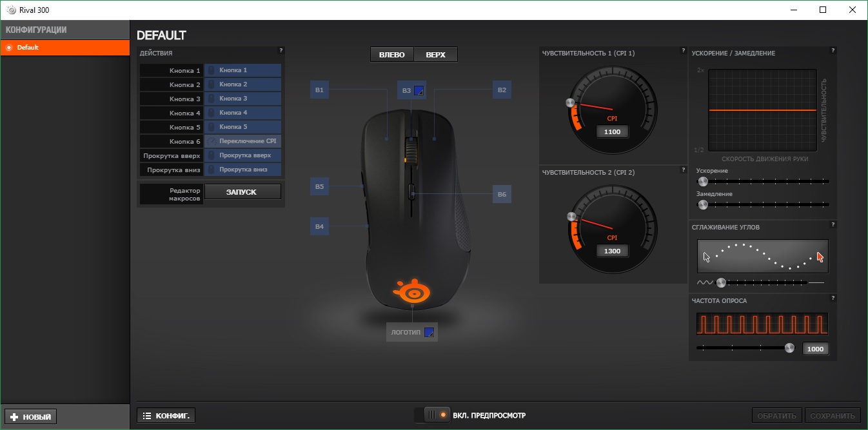The width and height of the screenshot is (868, 430).
Task: Select the B6 CPI button label
Action: 502,194
